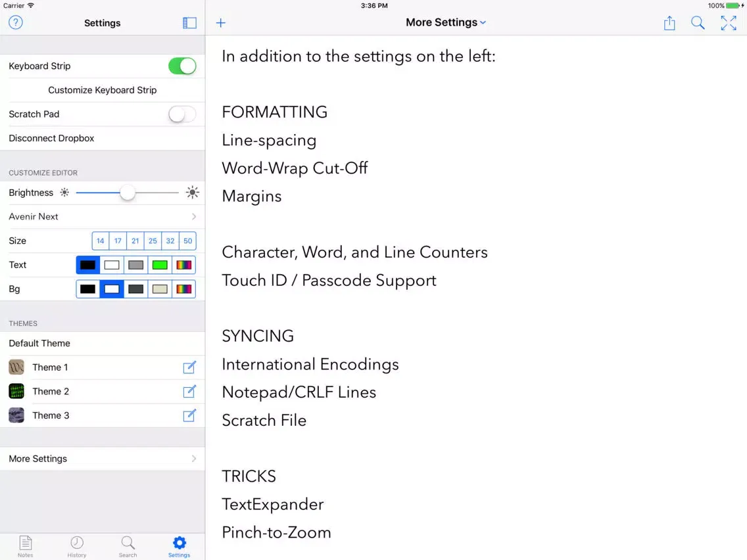Screen dimensions: 747x560
Task: Choose white text color swatch
Action: [112, 265]
